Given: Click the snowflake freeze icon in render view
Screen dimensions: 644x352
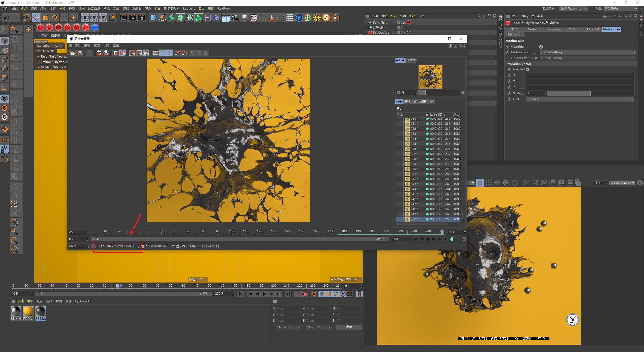Looking at the screenshot, I should point(497,183).
